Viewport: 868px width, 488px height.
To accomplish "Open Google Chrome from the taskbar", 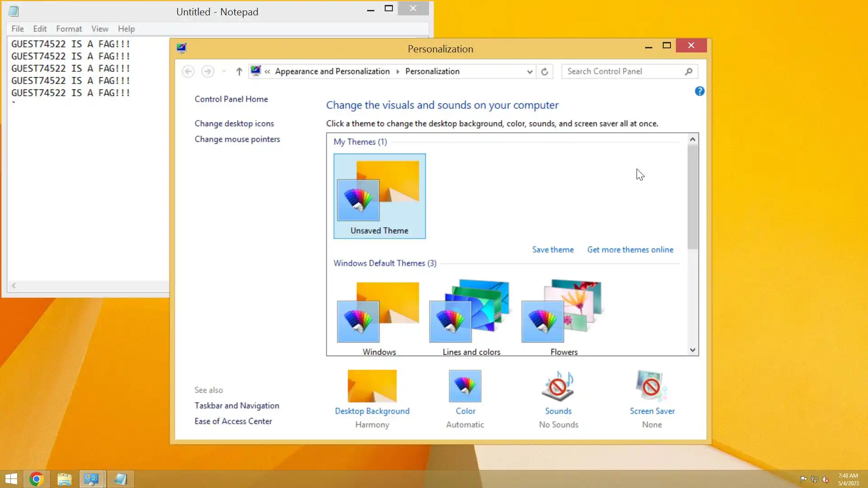I will tap(36, 479).
